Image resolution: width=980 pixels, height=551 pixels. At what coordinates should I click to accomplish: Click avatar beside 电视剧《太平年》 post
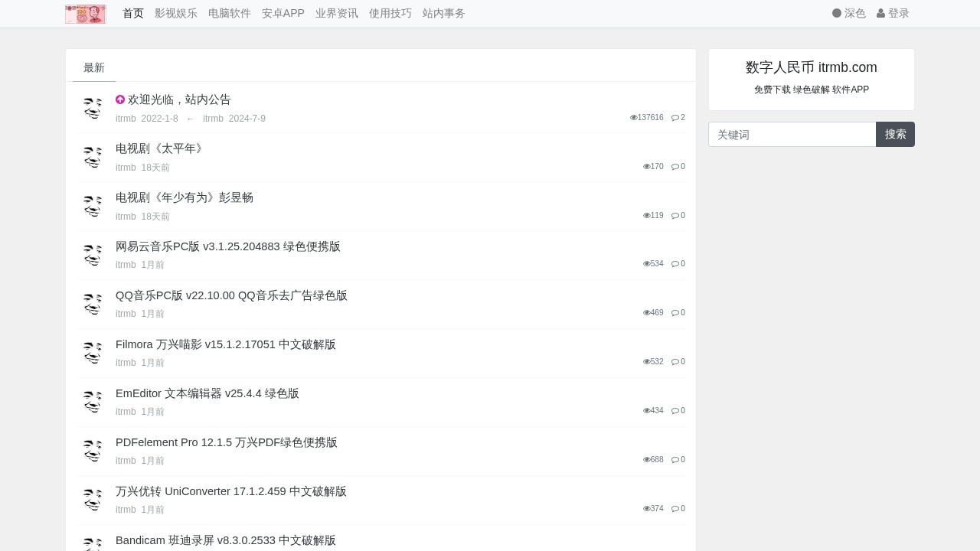click(x=93, y=157)
